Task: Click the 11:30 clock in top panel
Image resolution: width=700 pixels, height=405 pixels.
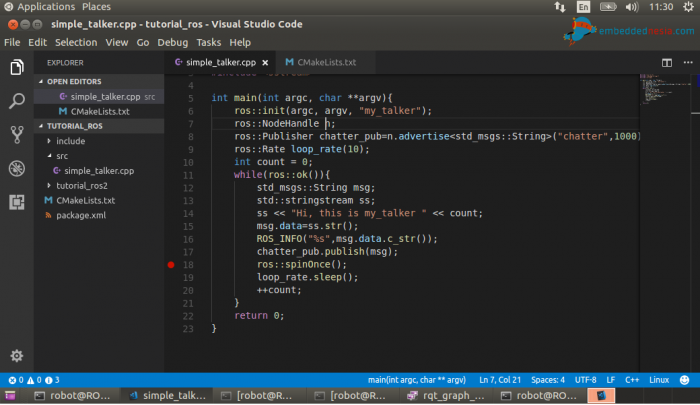Action: click(661, 7)
